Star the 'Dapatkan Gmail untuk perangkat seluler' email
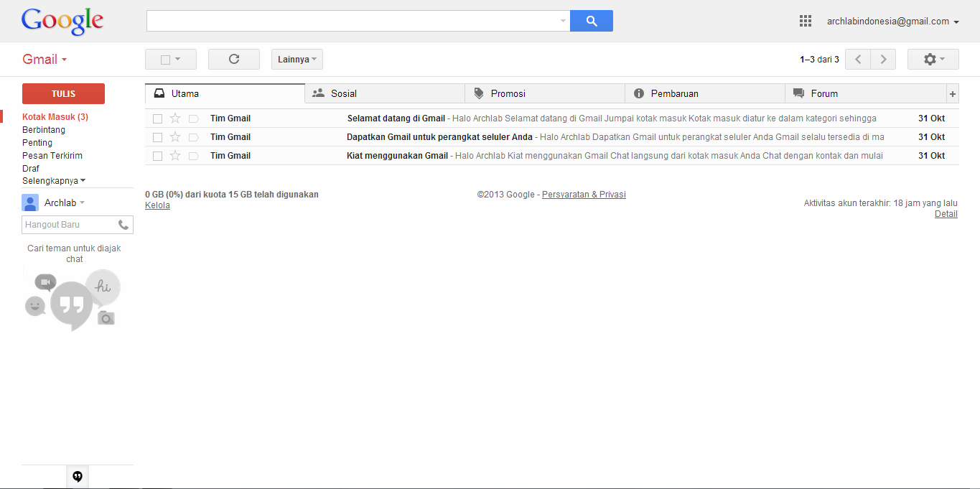 click(175, 137)
